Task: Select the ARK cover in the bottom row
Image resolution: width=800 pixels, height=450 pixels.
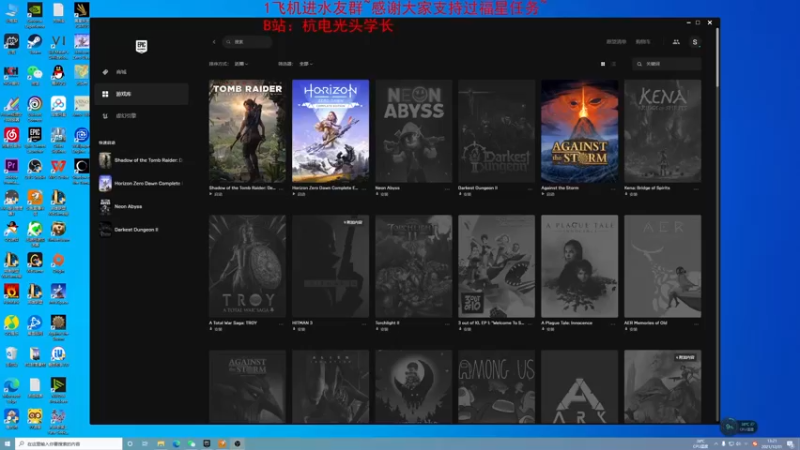Action: tap(580, 387)
